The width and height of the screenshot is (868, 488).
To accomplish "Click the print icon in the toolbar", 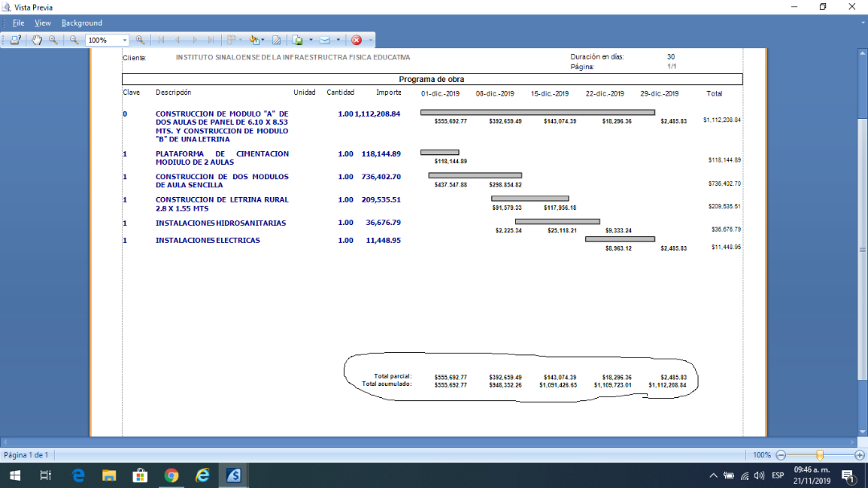I will pyautogui.click(x=16, y=39).
